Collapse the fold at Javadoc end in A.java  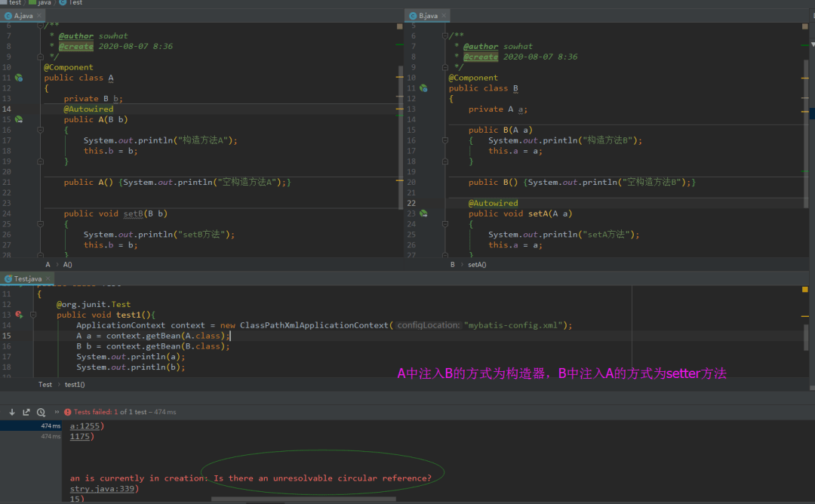40,57
